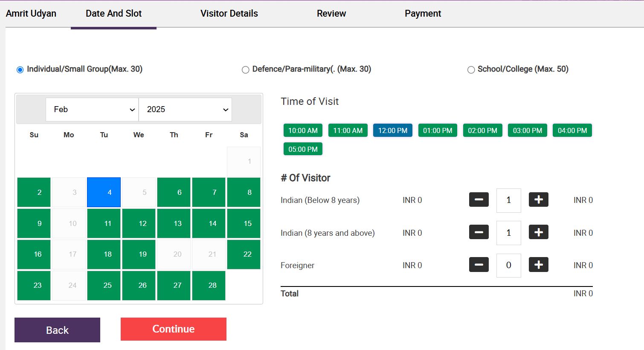Viewport: 644px width, 350px height.
Task: Choose the 05:00 PM visit slot
Action: (303, 149)
